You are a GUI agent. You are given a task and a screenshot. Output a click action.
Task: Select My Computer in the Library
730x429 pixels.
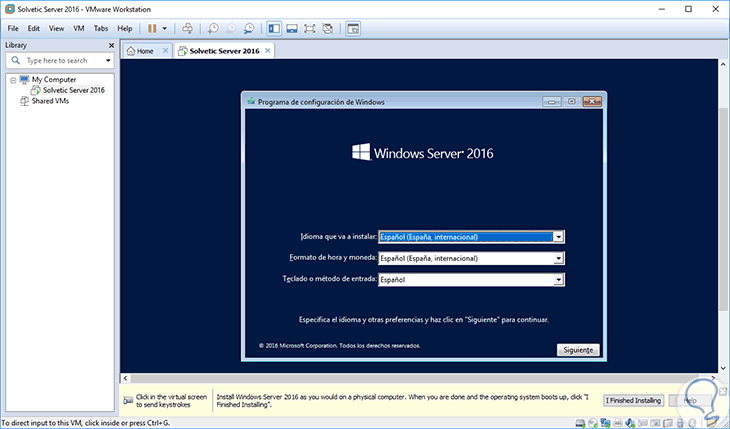(x=54, y=80)
